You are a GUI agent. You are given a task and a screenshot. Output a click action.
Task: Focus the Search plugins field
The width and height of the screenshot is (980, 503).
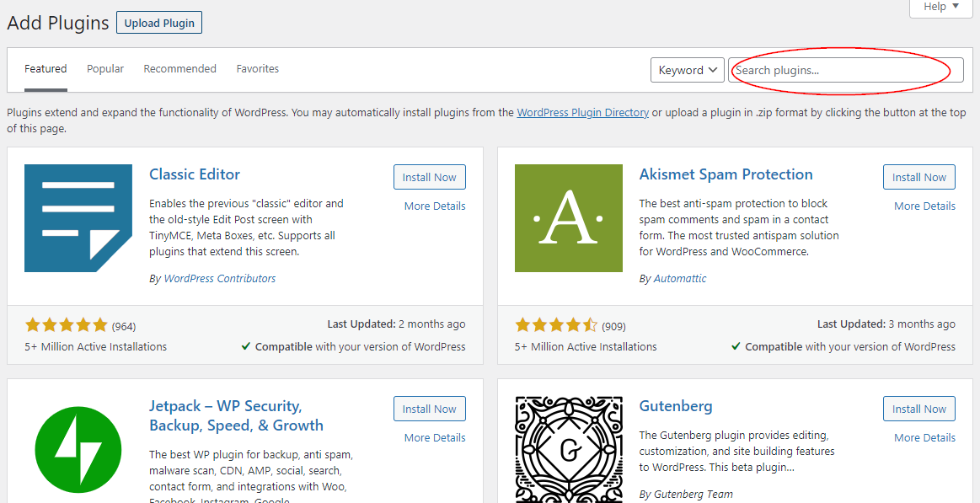pos(846,70)
